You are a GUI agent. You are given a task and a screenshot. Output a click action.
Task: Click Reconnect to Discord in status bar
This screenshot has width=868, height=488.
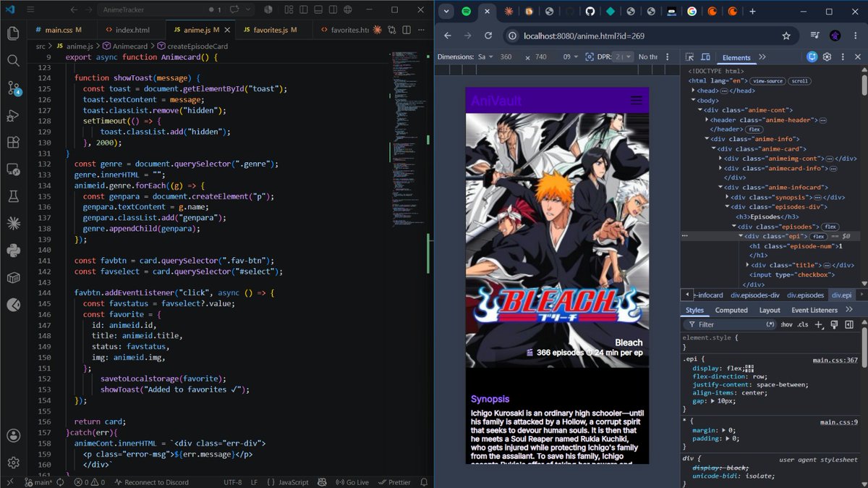151,482
